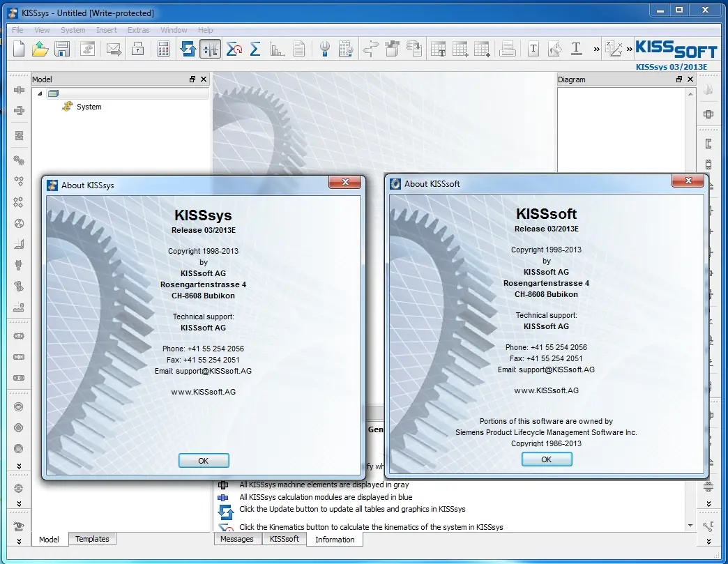Screen dimensions: 728x564
Task: Create a new file via toolbar icon
Action: (19, 48)
